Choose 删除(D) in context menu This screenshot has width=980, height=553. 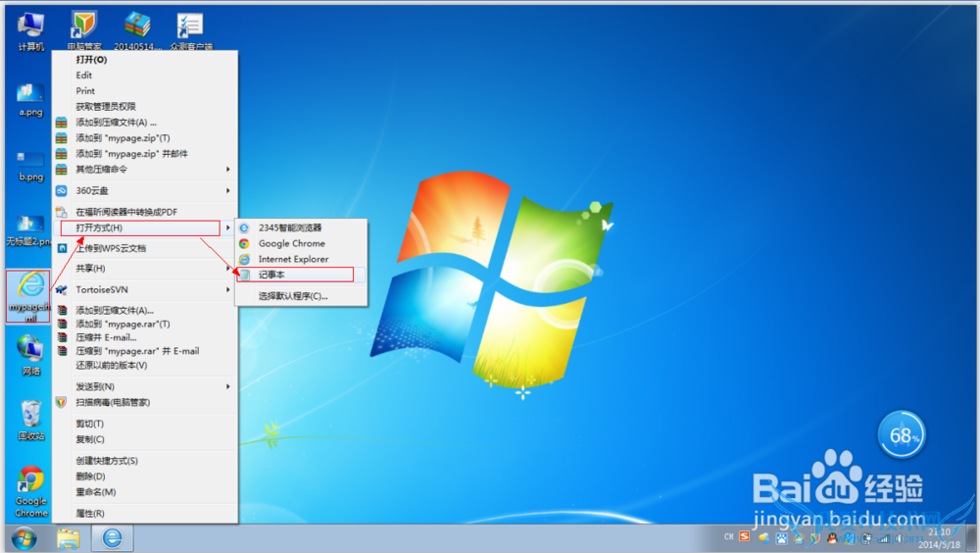pos(145,477)
